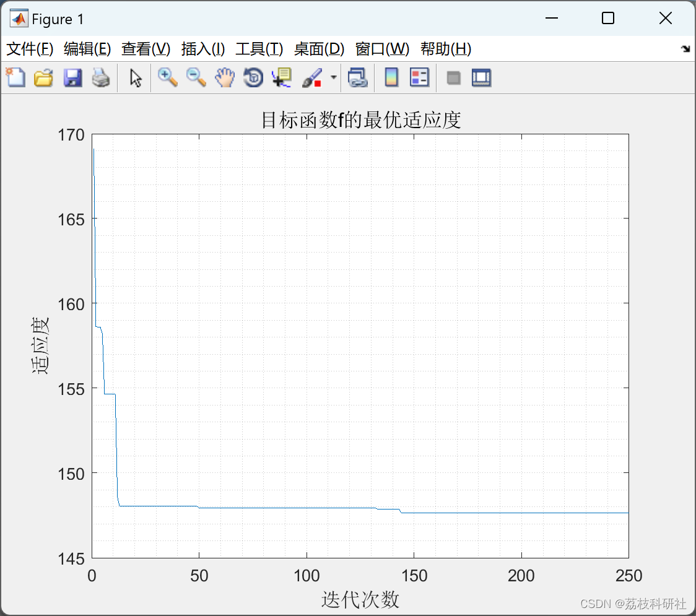This screenshot has width=696, height=616.
Task: Click the y-axis label 适应度
Action: 40,345
